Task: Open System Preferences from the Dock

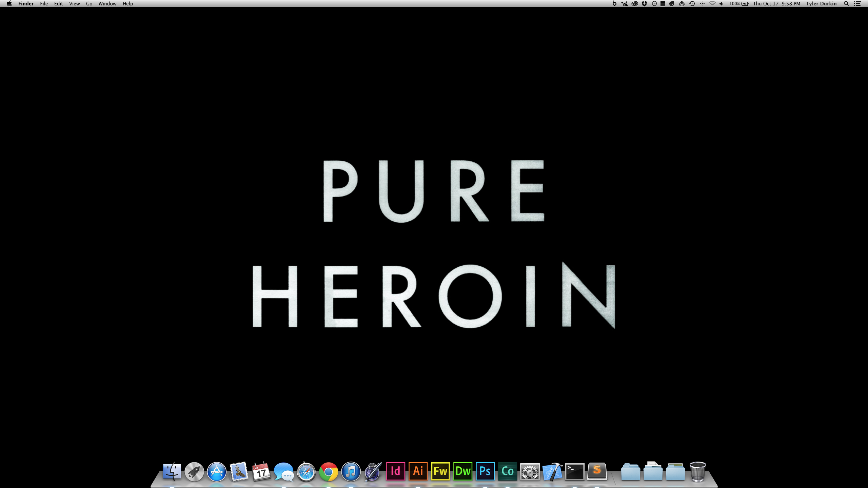Action: [530, 471]
